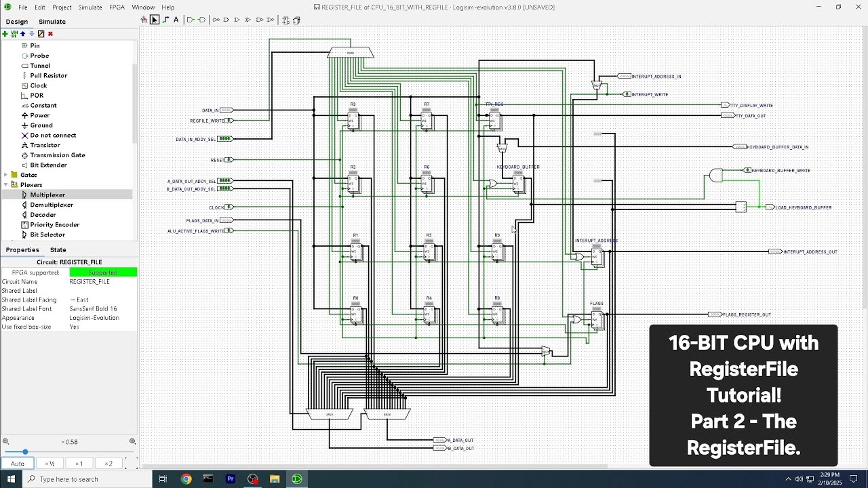Screen dimensions: 868x488
Task: Open Task View on the taskbar
Action: (x=163, y=479)
